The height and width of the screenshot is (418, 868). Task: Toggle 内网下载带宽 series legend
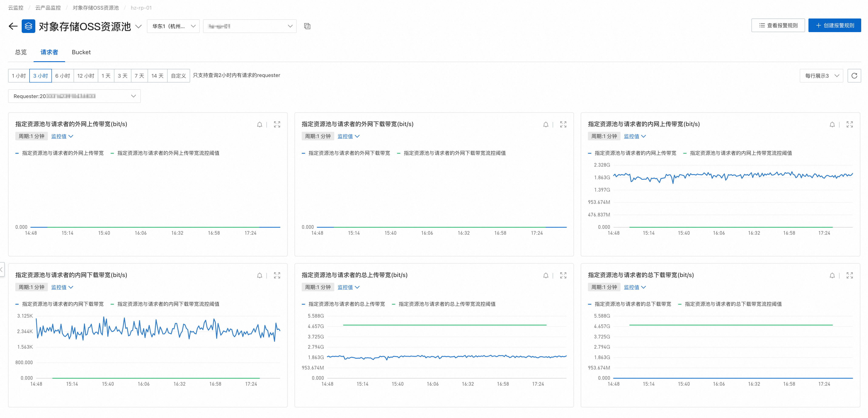click(x=60, y=304)
